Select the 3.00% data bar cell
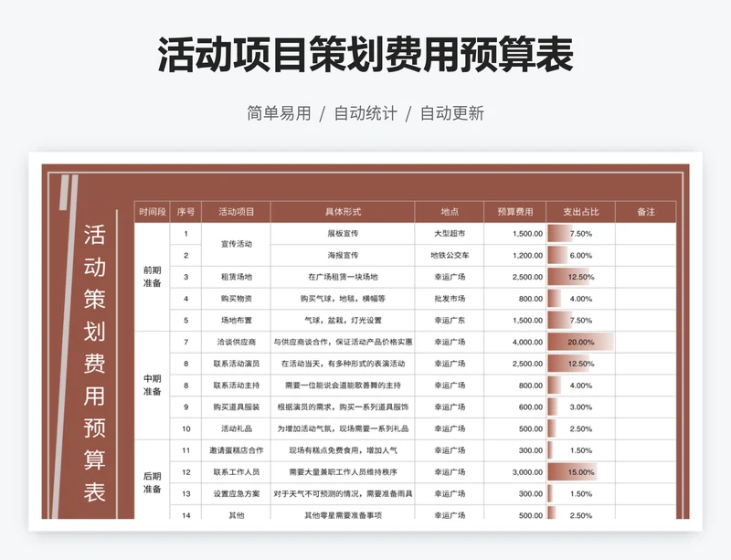The image size is (731, 560). [x=581, y=407]
